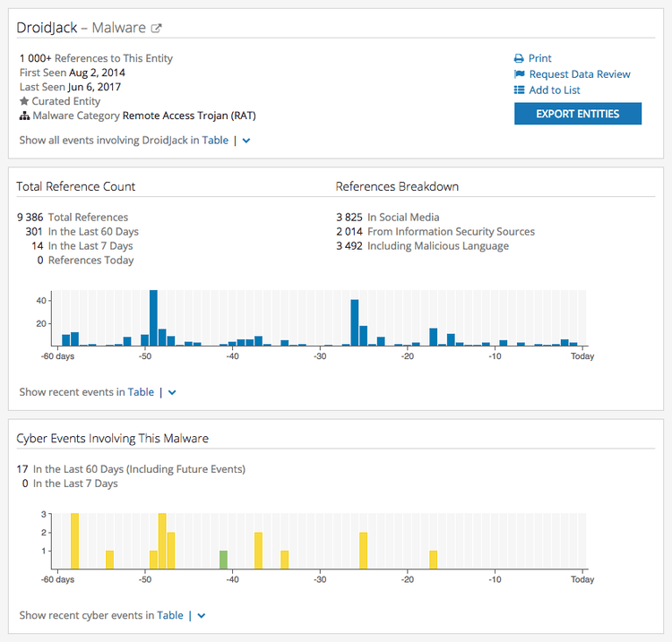672x642 pixels.
Task: Select the Request Data Review link
Action: pyautogui.click(x=580, y=74)
